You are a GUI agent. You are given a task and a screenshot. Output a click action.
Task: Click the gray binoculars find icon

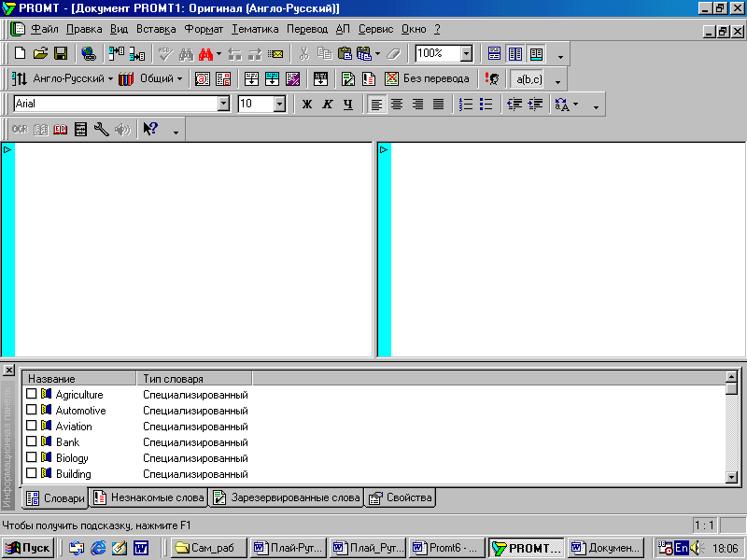point(186,54)
